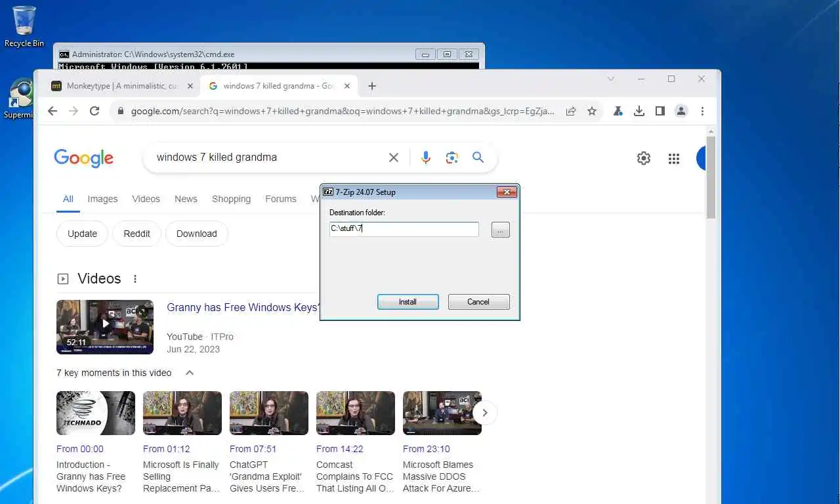The image size is (840, 504).
Task: Play the 52:11 ITPro video thumbnail
Action: pyautogui.click(x=105, y=327)
